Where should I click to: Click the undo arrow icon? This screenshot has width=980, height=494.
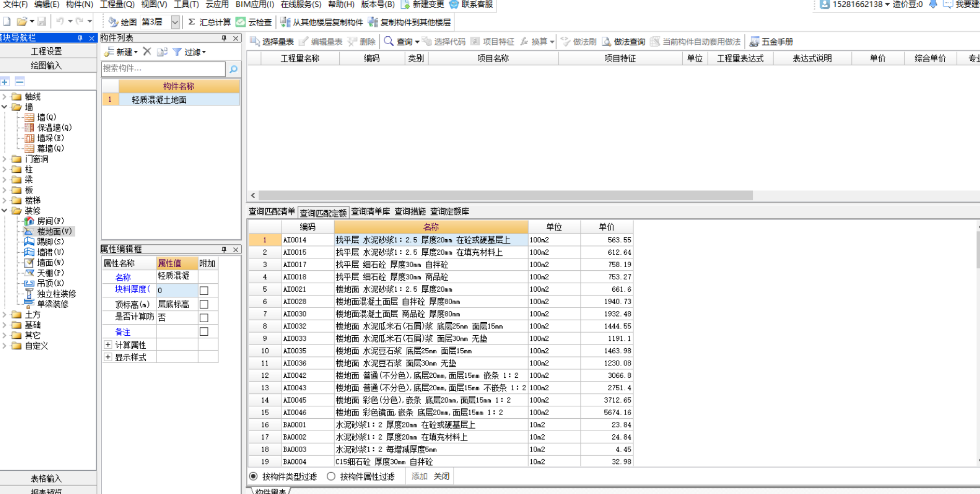(60, 22)
